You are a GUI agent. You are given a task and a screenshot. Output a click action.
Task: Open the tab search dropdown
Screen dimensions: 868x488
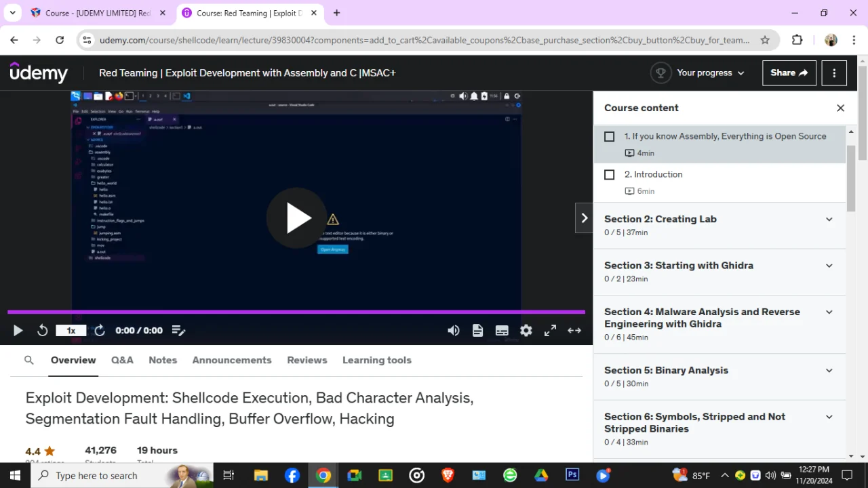[x=12, y=13]
